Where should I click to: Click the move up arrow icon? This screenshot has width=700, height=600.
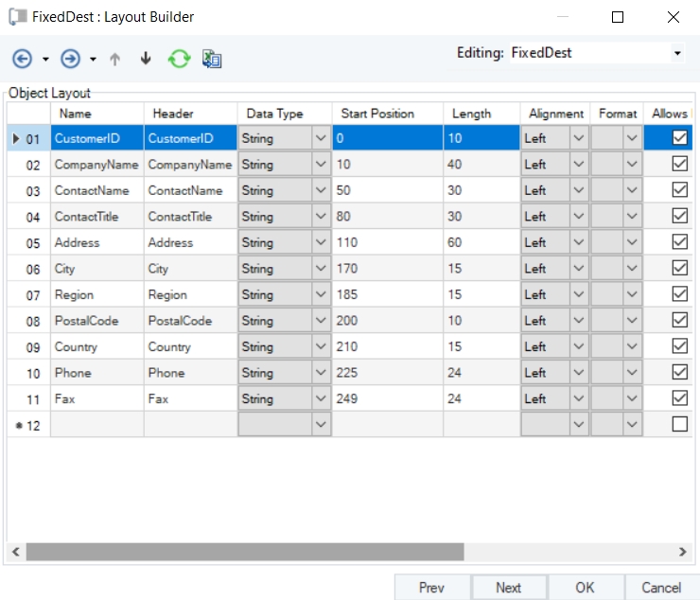tap(115, 59)
